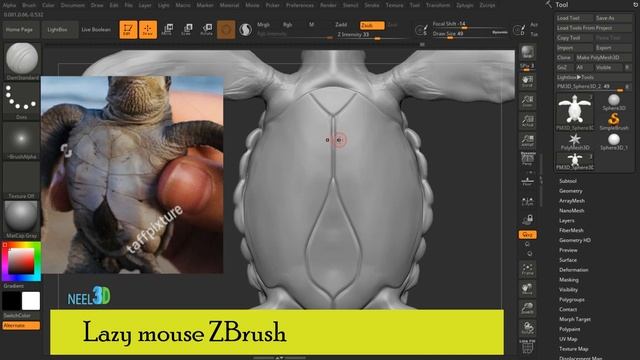640x360 pixels.
Task: Click Make PolyMesh3D button
Action: [603, 58]
